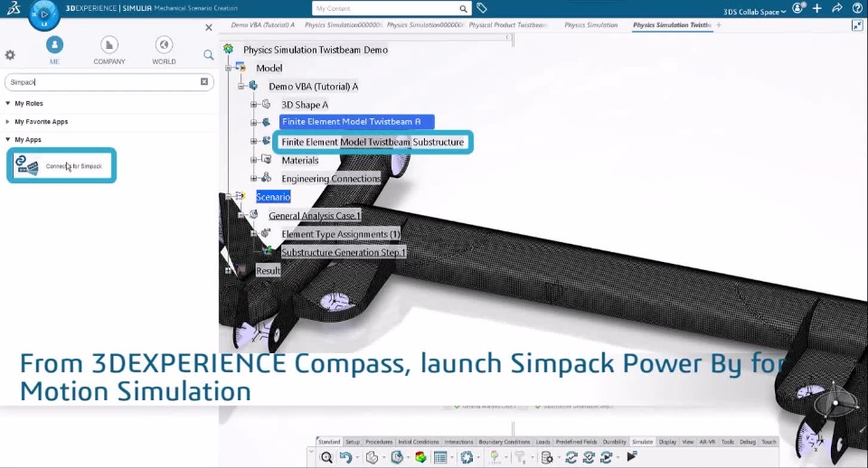Open the Standard action bar tab
This screenshot has height=468, width=868.
[329, 442]
